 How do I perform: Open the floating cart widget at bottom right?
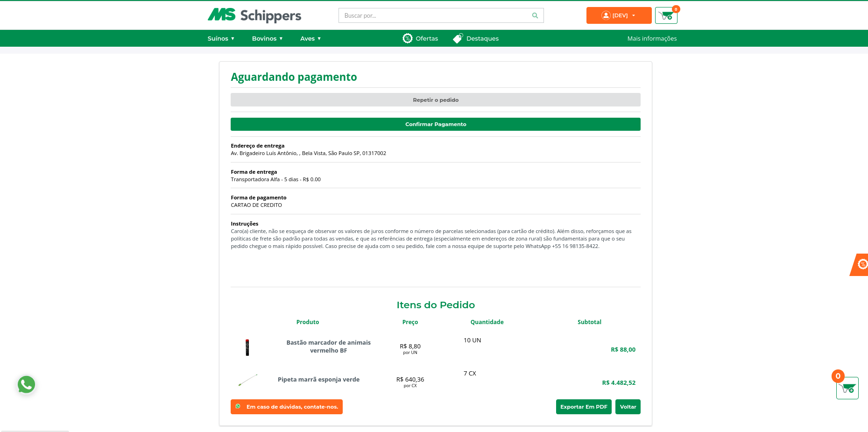point(847,388)
